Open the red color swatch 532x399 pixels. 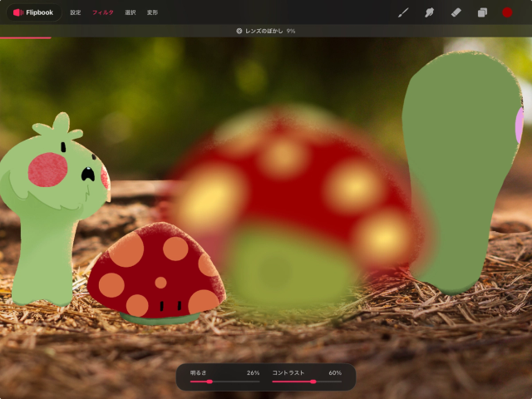point(507,12)
